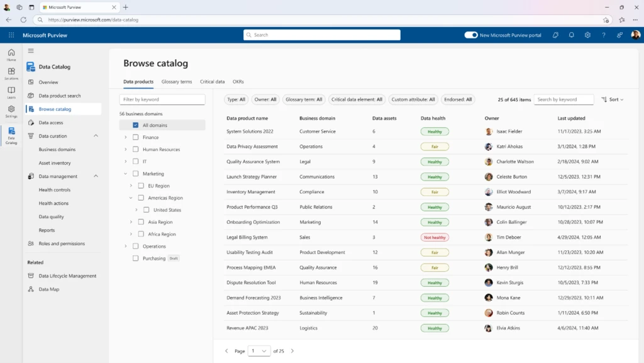Open the Owner: All filter

click(x=265, y=99)
